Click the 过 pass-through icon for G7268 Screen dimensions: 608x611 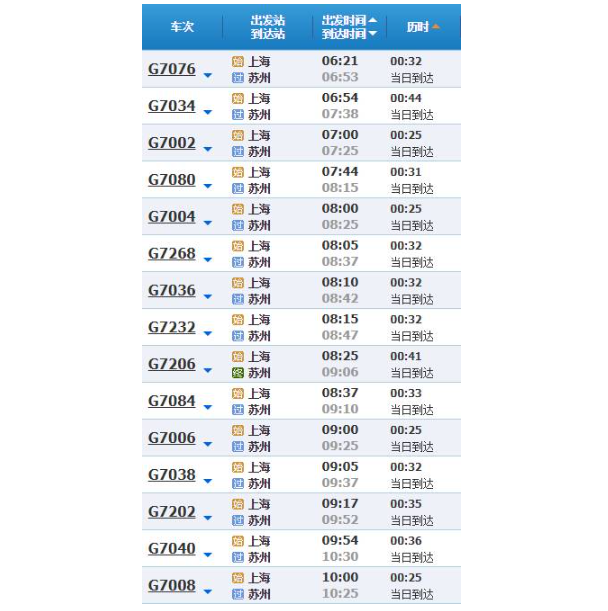237,262
